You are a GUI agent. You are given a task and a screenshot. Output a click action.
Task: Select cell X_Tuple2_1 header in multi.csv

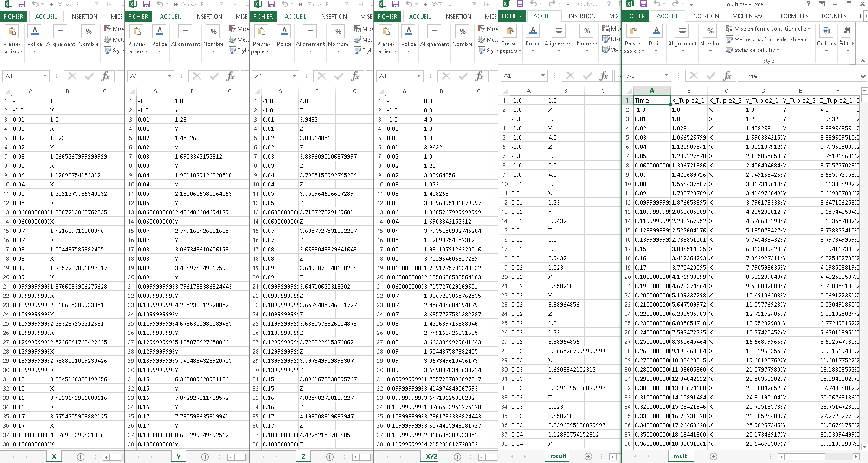(688, 100)
